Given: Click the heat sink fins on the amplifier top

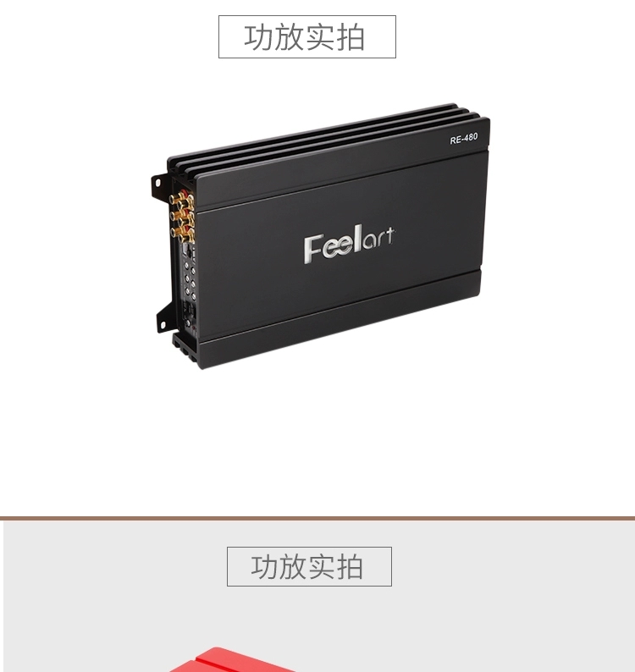Looking at the screenshot, I should click(x=326, y=137).
